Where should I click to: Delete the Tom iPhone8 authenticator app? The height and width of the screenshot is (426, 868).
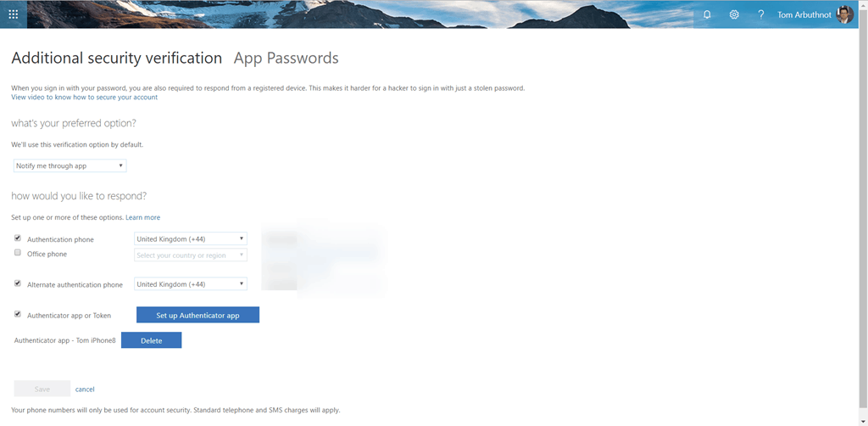pos(151,340)
